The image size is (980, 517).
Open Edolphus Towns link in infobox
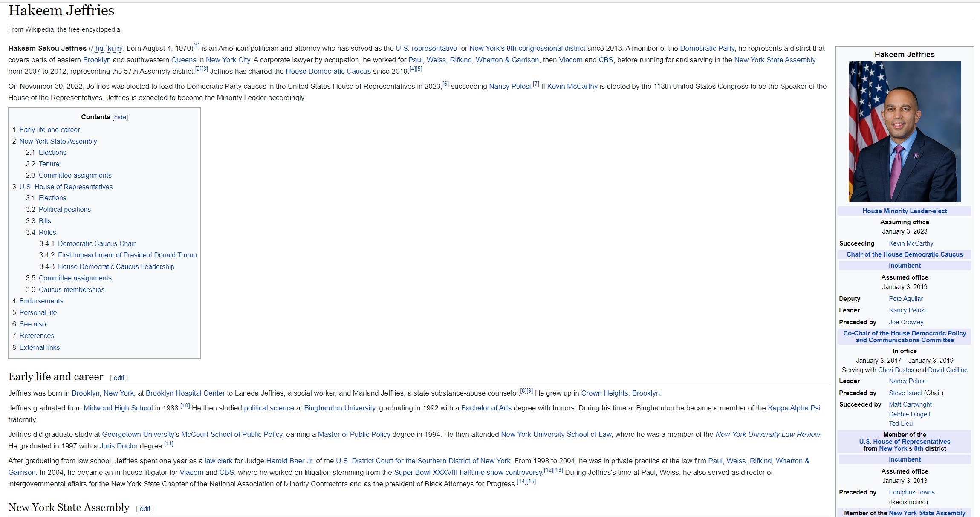pos(911,492)
